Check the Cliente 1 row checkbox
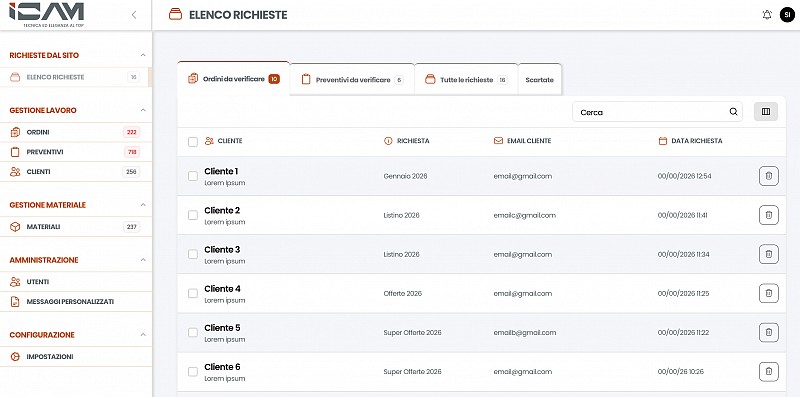The width and height of the screenshot is (800, 397). pyautogui.click(x=193, y=176)
